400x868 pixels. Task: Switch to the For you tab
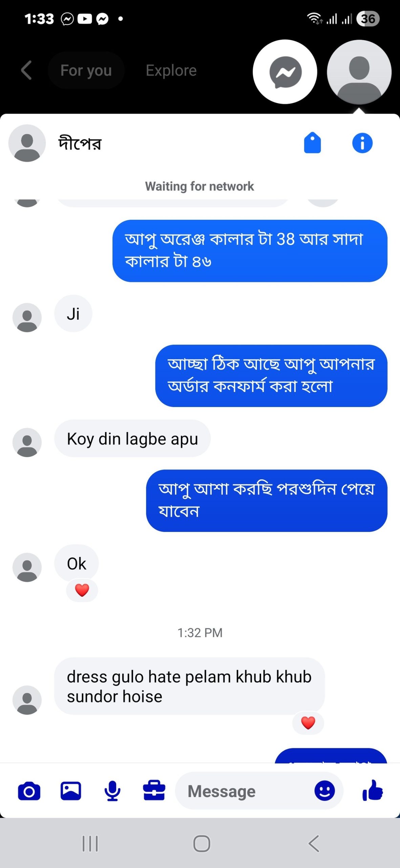pos(86,71)
